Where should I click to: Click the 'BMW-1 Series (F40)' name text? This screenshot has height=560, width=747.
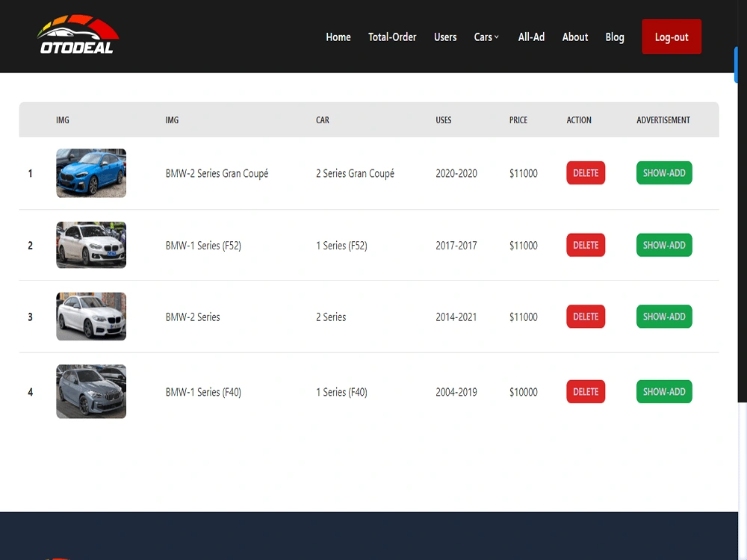(x=203, y=393)
